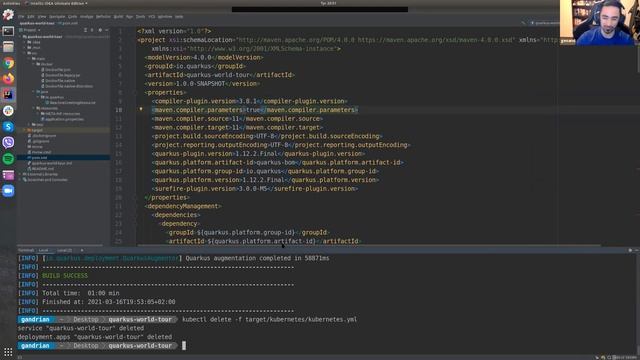Open the pink window app in the dock
This screenshot has width=640, height=360.
(8, 175)
